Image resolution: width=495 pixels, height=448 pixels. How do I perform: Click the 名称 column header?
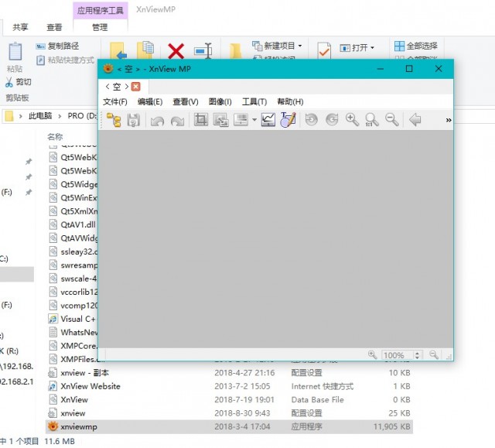55,137
